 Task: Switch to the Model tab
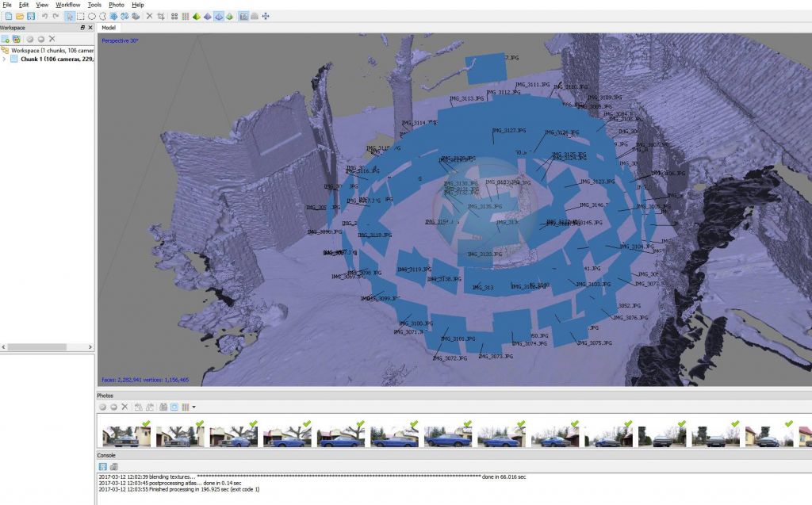tap(109, 28)
